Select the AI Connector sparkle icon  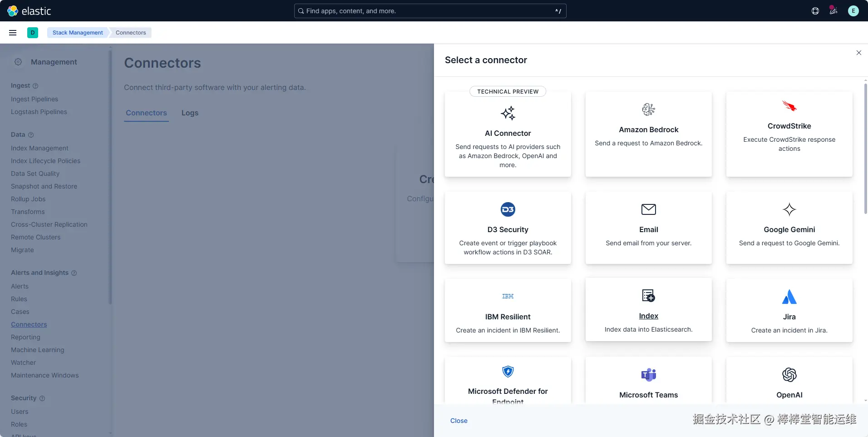[x=508, y=113]
